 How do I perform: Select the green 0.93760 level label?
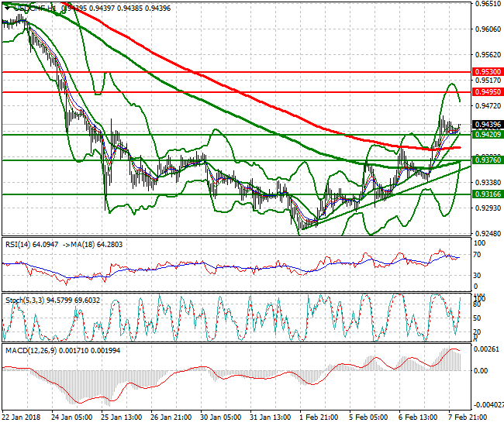point(488,160)
